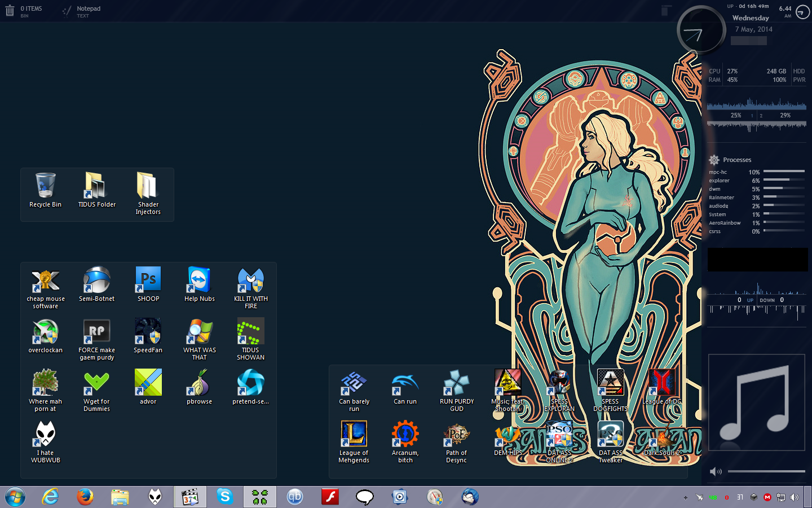Image resolution: width=812 pixels, height=508 pixels.
Task: Open the network connection tray icon
Action: click(x=781, y=497)
